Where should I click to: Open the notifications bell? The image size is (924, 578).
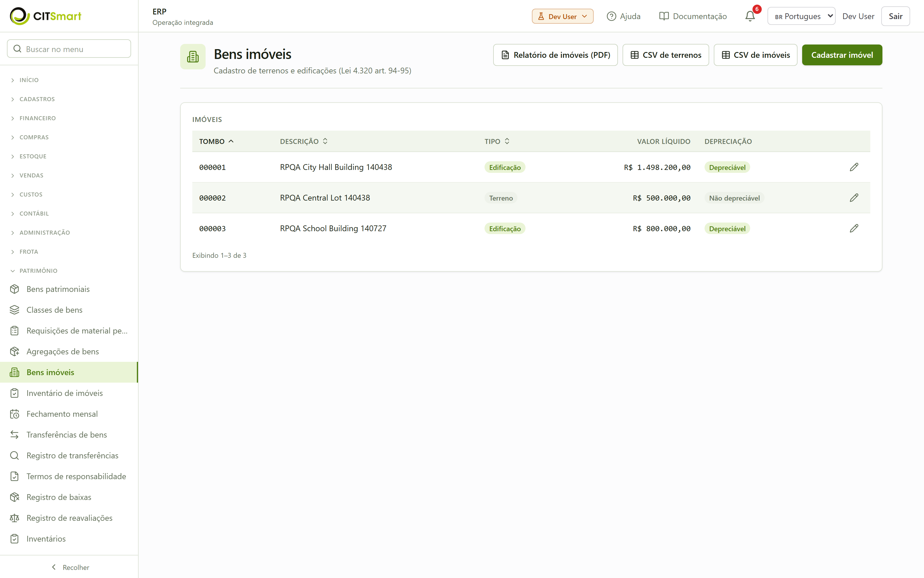coord(750,16)
